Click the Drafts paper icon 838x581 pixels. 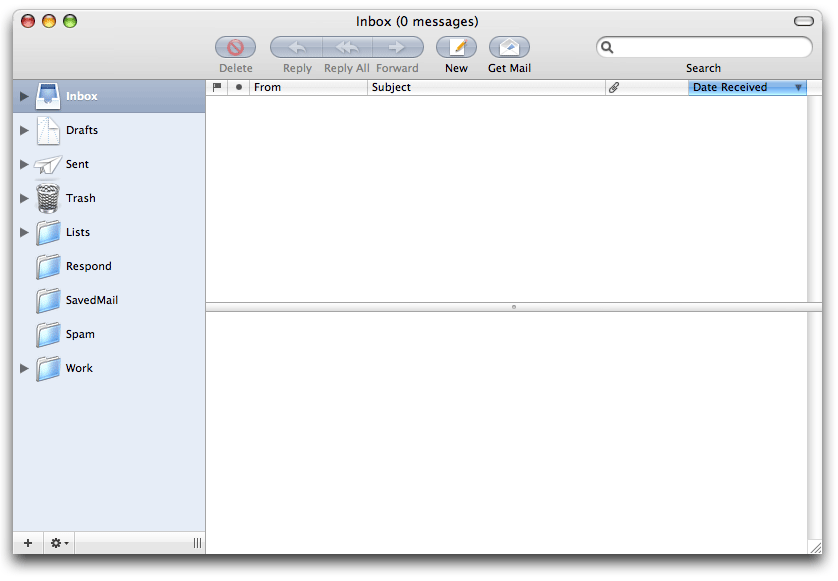point(48,130)
